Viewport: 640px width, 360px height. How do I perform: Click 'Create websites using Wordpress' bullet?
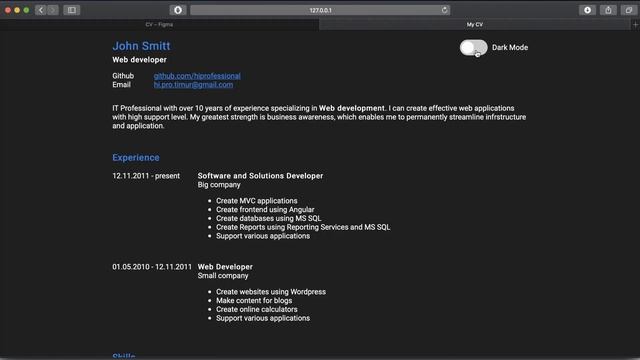(x=271, y=292)
